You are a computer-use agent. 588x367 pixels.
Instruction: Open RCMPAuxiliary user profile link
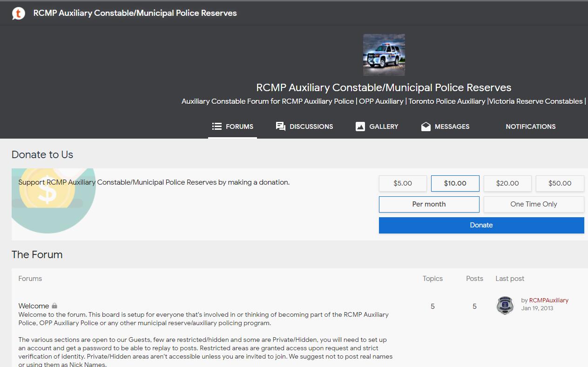(549, 300)
